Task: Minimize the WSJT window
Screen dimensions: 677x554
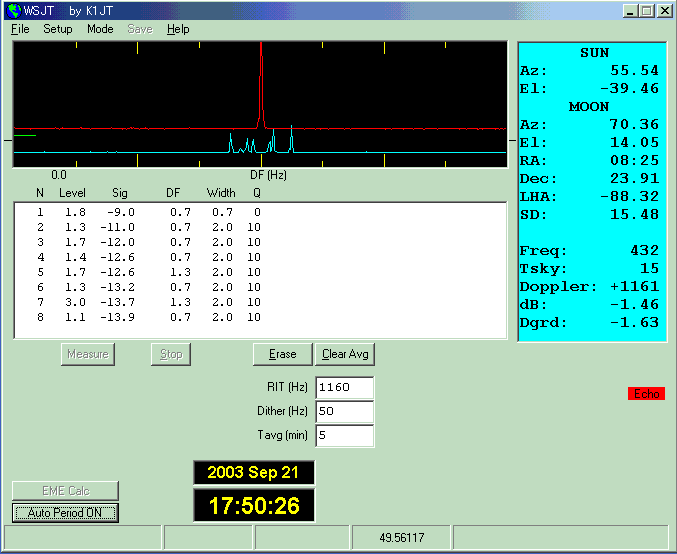Action: (631, 10)
